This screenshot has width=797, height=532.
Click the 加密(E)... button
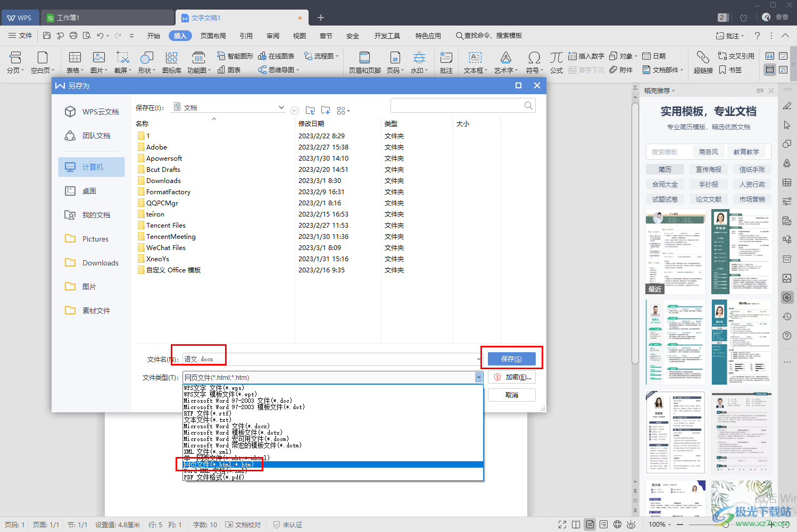pyautogui.click(x=511, y=377)
